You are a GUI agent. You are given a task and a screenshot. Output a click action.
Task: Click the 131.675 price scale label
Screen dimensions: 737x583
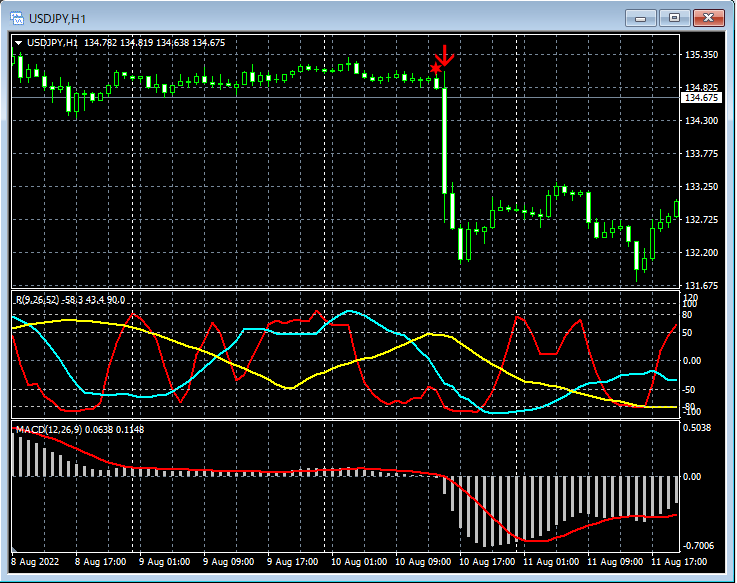click(x=701, y=285)
